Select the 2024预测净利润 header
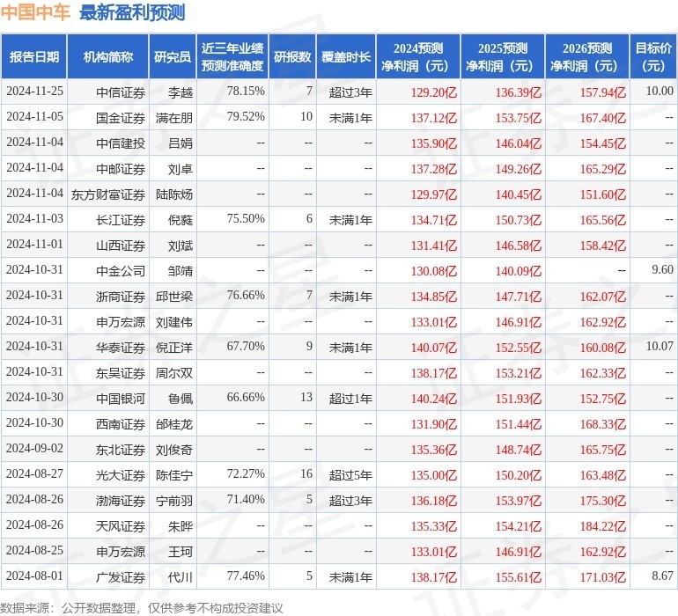 coord(418,56)
